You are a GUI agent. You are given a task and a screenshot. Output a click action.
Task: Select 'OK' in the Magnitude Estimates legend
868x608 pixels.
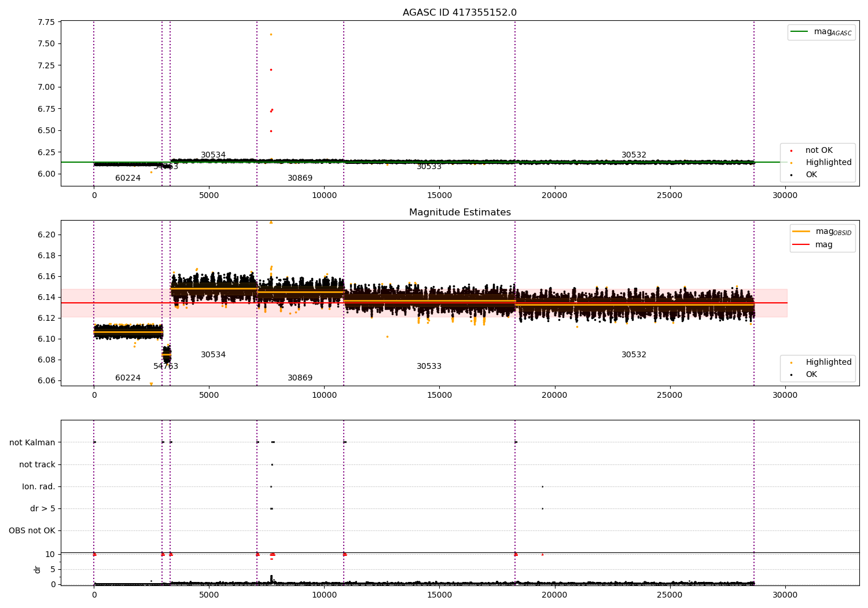(804, 375)
